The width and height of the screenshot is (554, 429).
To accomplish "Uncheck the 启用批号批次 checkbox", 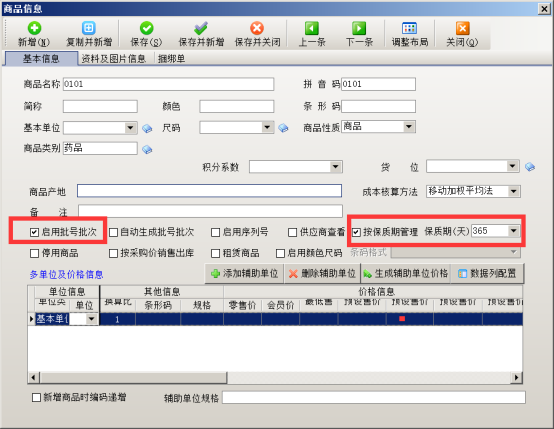I will point(34,232).
